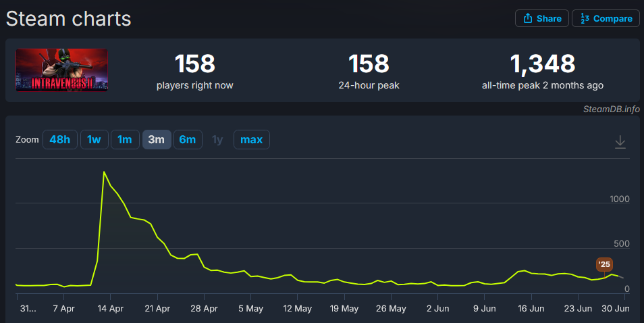644x323 pixels.
Task: Click the 16 Jun axis label
Action: (531, 308)
